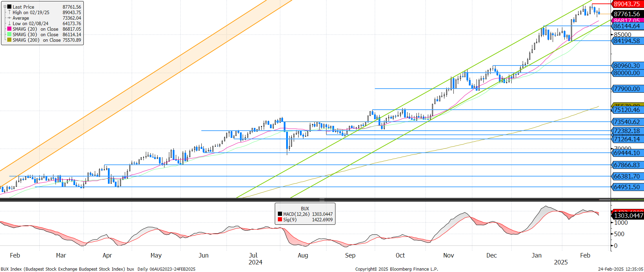Click the Jun label on time axis
Screen dimensions: 644x272
point(204,255)
